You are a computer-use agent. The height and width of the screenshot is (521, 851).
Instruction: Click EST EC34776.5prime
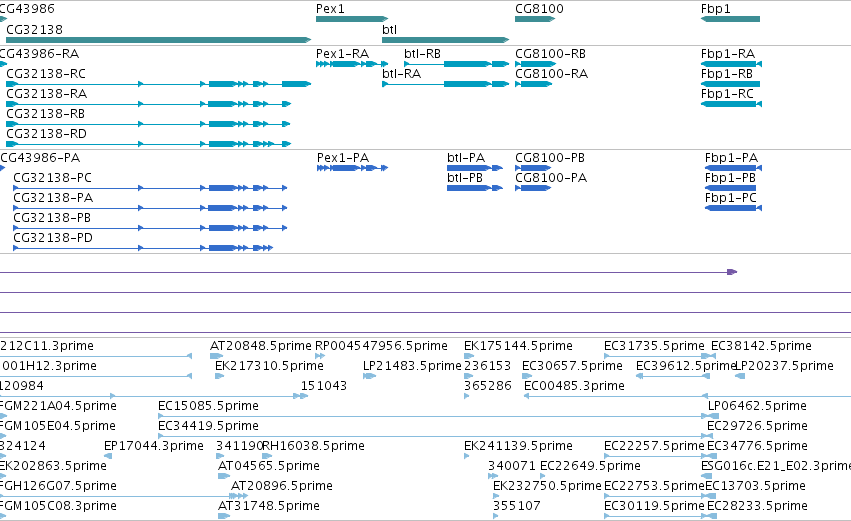(757, 446)
